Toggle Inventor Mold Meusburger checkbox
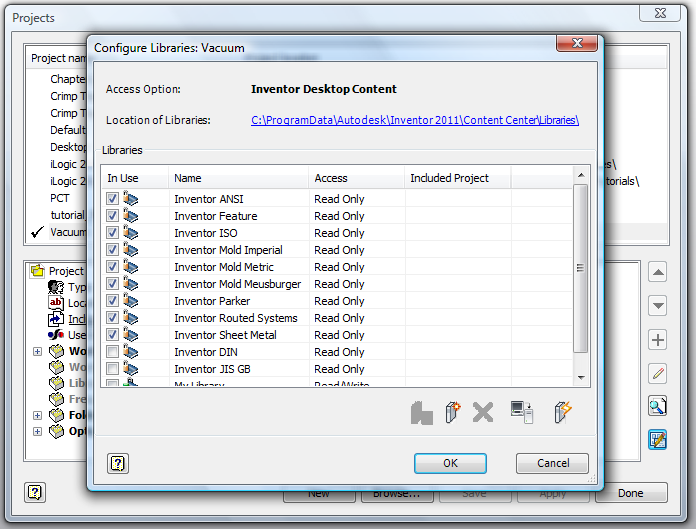This screenshot has height=529, width=696. click(112, 284)
